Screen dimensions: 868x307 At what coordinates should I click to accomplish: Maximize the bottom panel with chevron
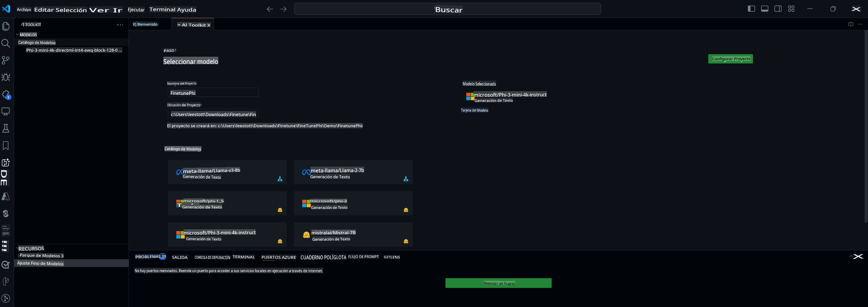click(x=851, y=256)
